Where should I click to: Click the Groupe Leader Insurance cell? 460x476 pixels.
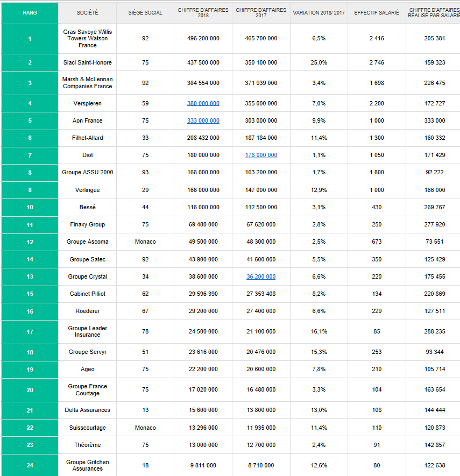(x=88, y=331)
